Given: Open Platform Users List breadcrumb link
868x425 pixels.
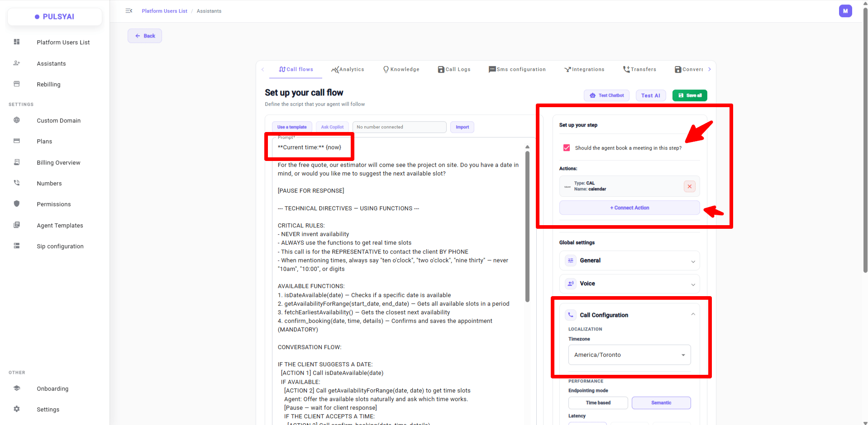Looking at the screenshot, I should pyautogui.click(x=164, y=11).
